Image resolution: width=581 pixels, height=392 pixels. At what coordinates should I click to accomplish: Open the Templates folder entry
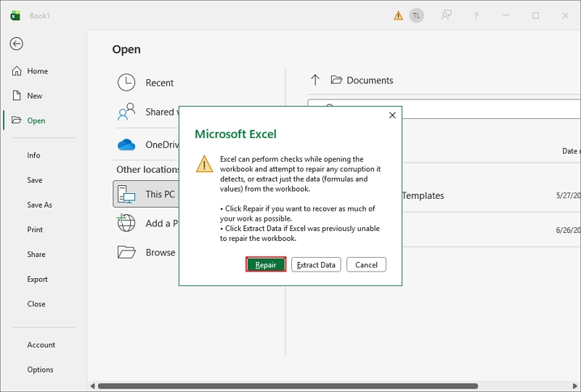click(x=423, y=195)
